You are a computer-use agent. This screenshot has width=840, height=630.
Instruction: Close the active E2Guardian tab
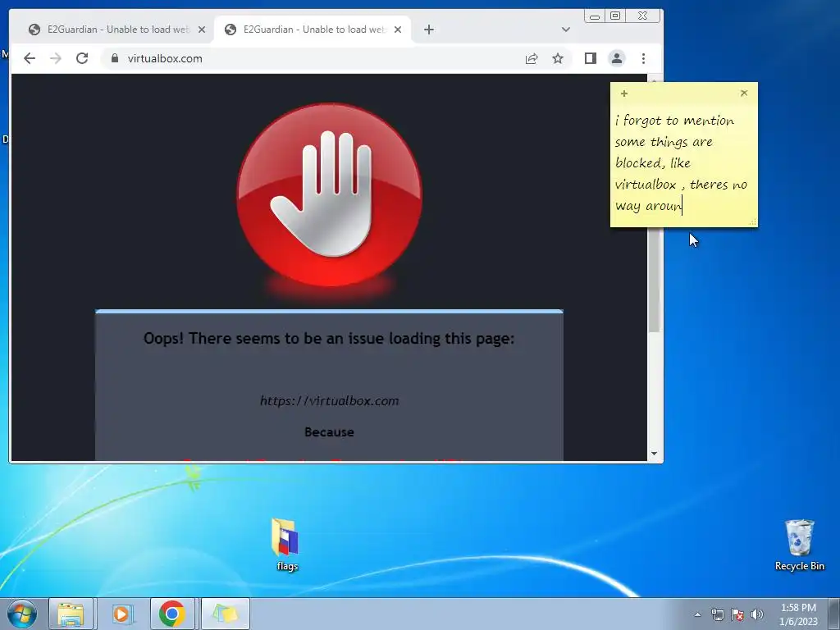click(398, 30)
